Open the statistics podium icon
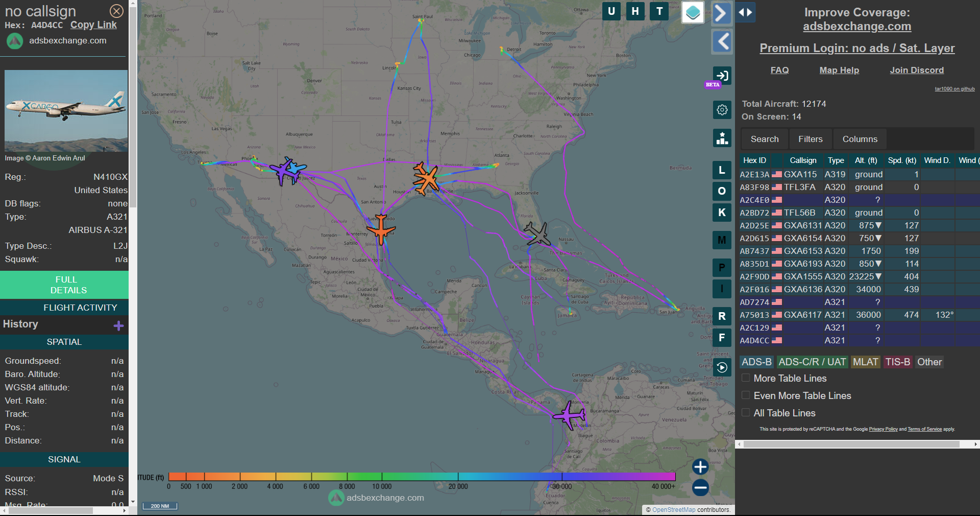Screen dimensions: 980x516 pyautogui.click(x=722, y=138)
